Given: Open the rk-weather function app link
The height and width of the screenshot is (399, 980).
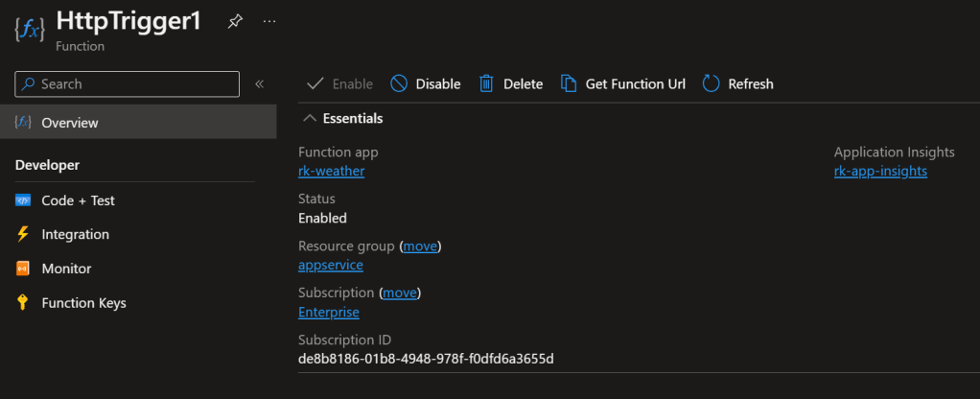Looking at the screenshot, I should [331, 171].
